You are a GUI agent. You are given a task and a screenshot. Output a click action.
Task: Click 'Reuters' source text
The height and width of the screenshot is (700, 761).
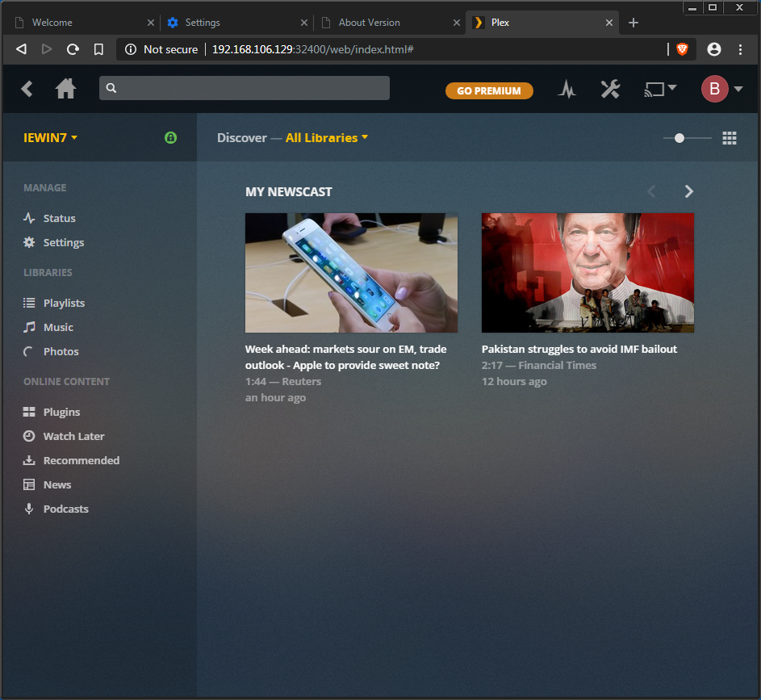point(301,382)
